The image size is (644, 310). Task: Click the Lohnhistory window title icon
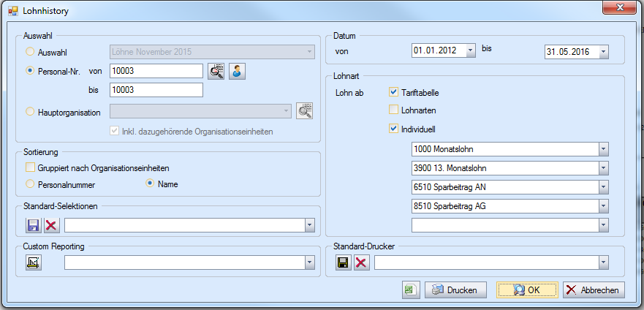click(x=13, y=11)
